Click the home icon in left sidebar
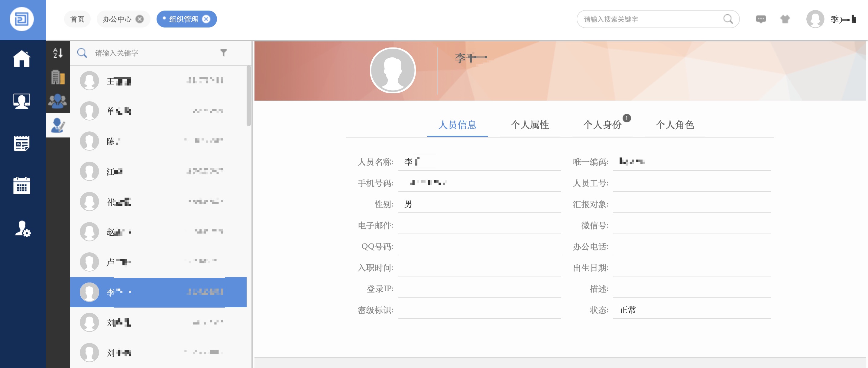Viewport: 868px width, 368px height. (21, 59)
